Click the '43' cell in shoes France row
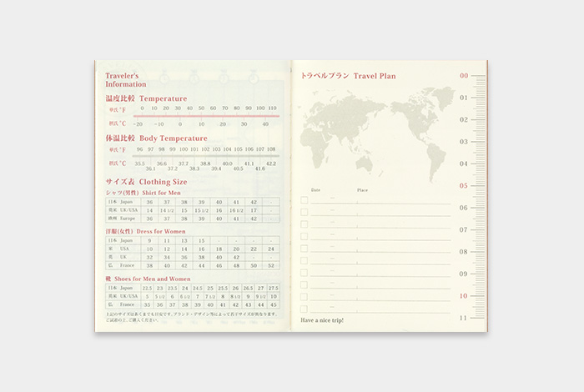Image resolution: width=584 pixels, height=392 pixels. 248,304
